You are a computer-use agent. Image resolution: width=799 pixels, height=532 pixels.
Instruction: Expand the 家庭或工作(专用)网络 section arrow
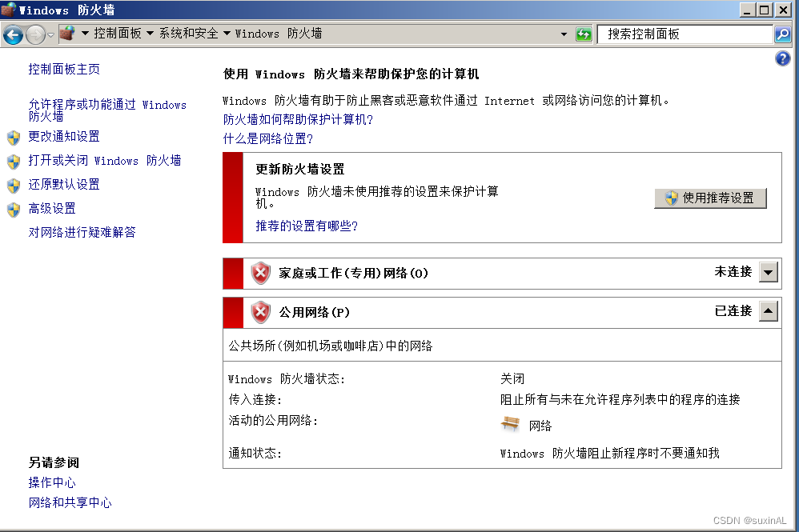769,273
